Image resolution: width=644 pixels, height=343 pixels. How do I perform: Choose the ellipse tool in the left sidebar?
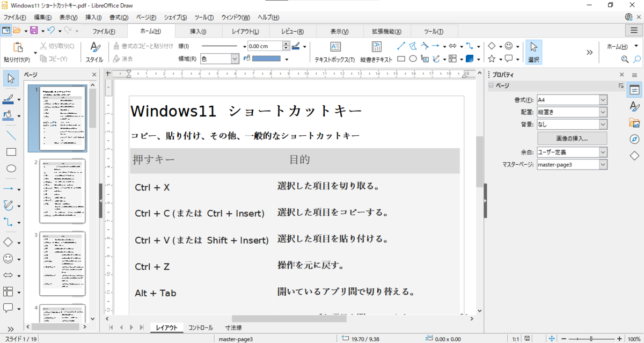11,169
